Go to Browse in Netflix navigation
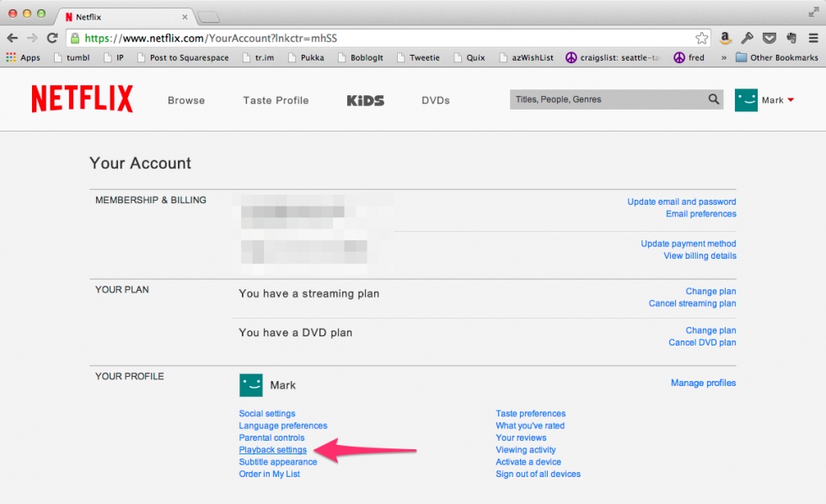The height and width of the screenshot is (504, 826). tap(186, 100)
